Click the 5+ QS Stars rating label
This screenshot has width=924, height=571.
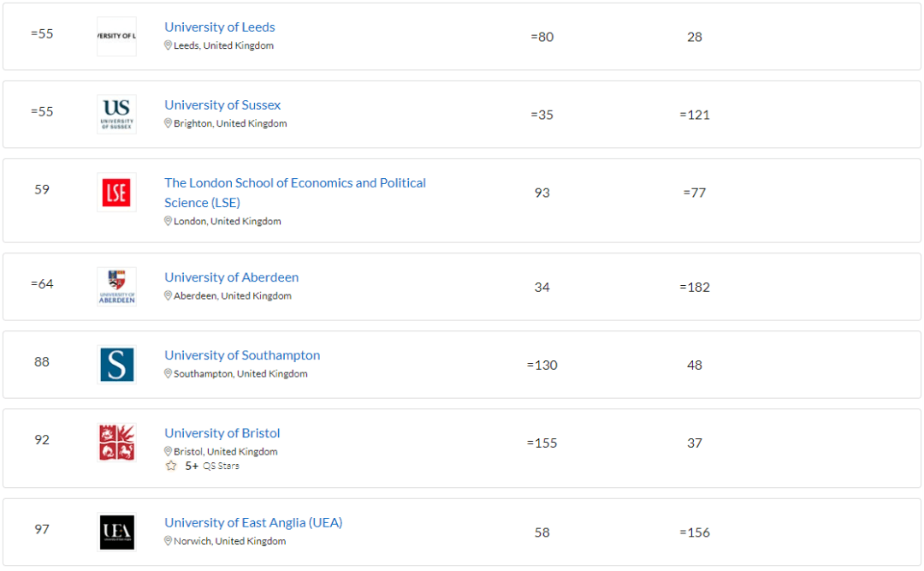[212, 466]
